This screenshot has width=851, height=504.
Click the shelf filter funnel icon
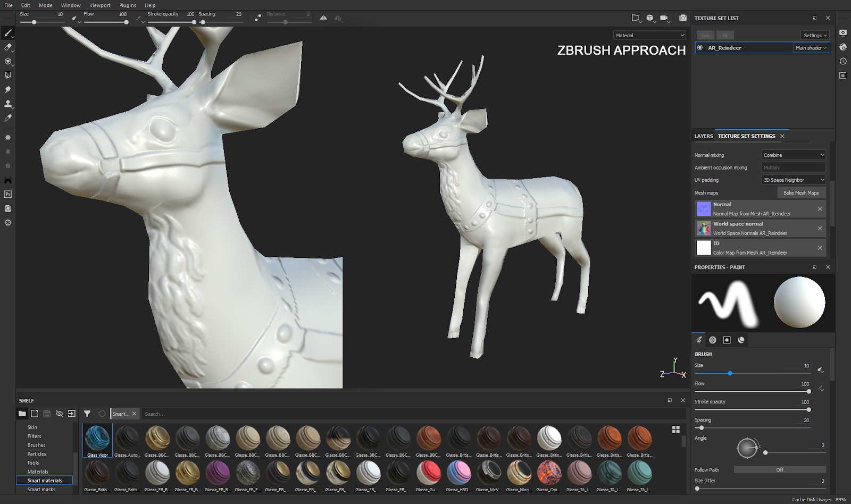[x=87, y=414]
